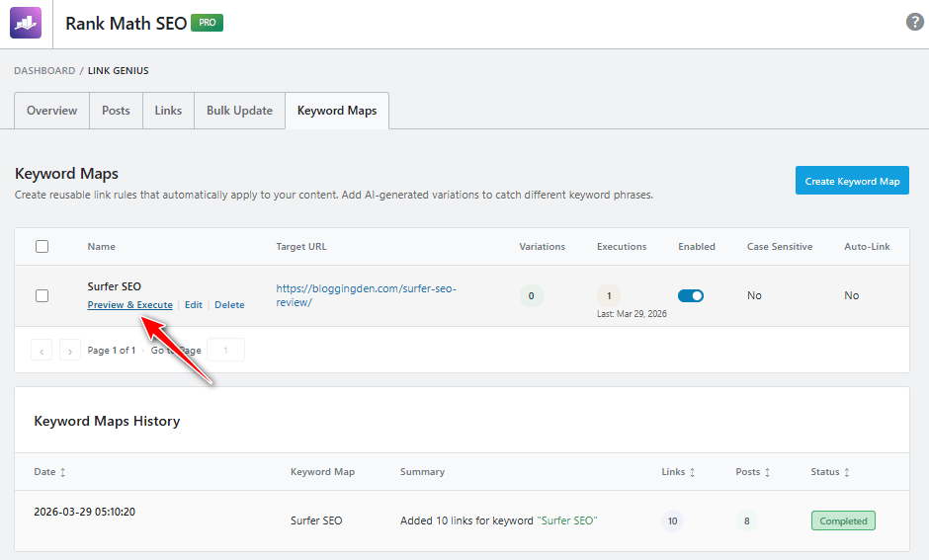Click the Surfer SEO map name
Screen dimensions: 929x560
click(x=115, y=286)
